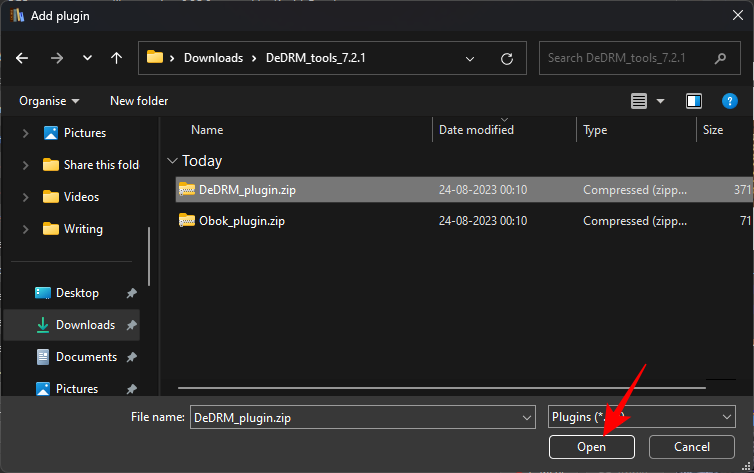The height and width of the screenshot is (473, 754).
Task: Select the Obok_plugin.zip file
Action: pyautogui.click(x=241, y=221)
